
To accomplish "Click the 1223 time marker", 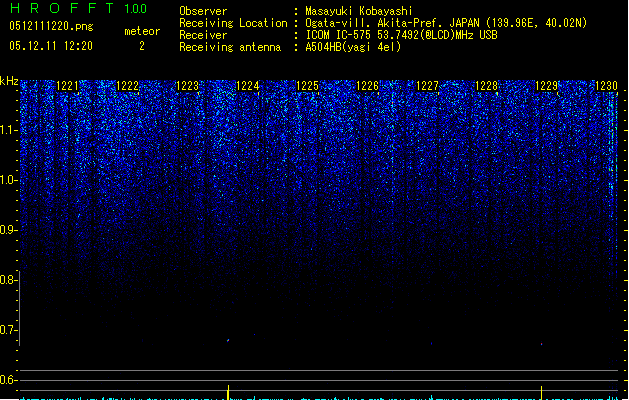I will click(x=187, y=86).
